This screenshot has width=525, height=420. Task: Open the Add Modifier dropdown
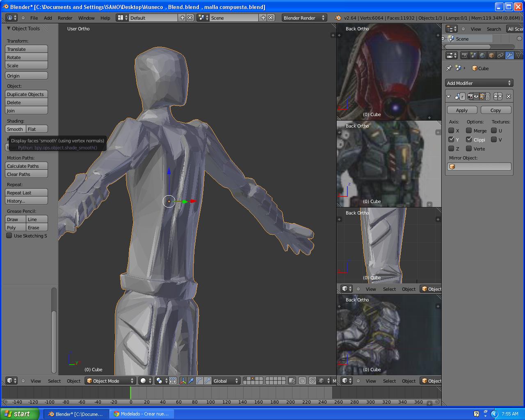pyautogui.click(x=479, y=83)
